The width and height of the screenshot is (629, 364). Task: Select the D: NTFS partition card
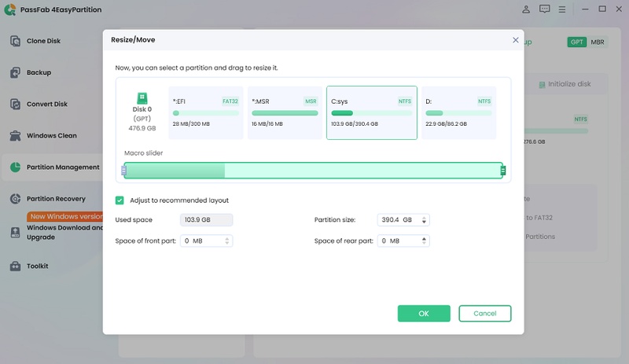click(x=459, y=112)
